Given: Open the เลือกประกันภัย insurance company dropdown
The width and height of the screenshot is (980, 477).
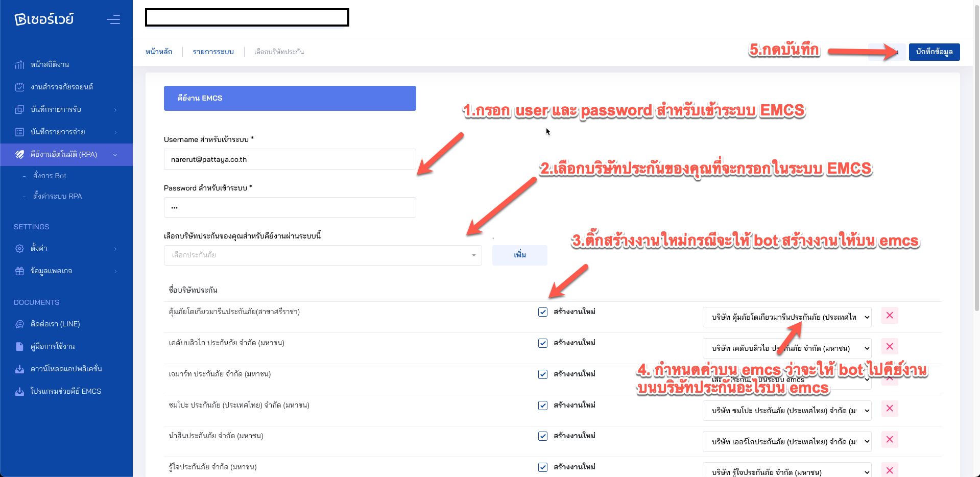Looking at the screenshot, I should pos(322,255).
